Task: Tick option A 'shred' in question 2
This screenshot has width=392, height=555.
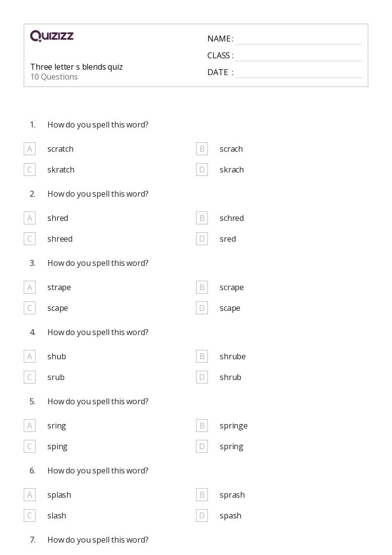Action: (x=30, y=218)
